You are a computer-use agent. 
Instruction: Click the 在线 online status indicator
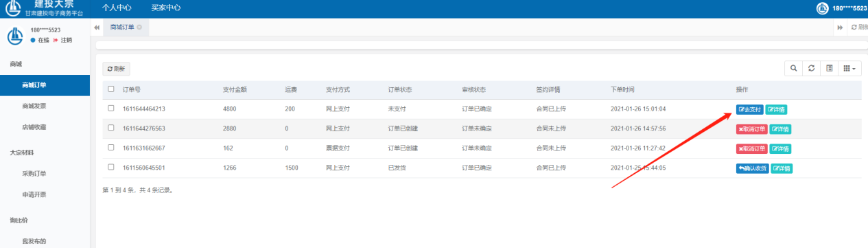(40, 41)
